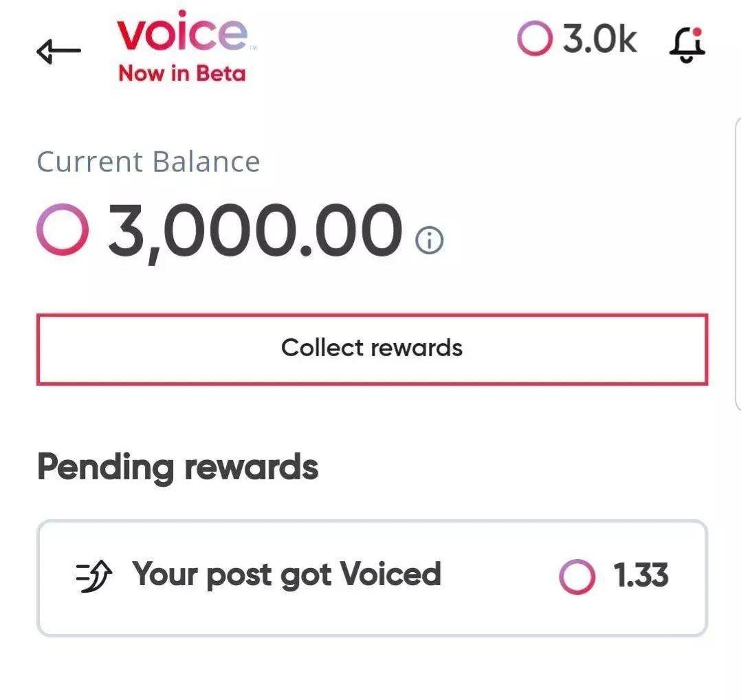Click the Voice logo
This screenshot has height=700, width=741.
tap(182, 34)
